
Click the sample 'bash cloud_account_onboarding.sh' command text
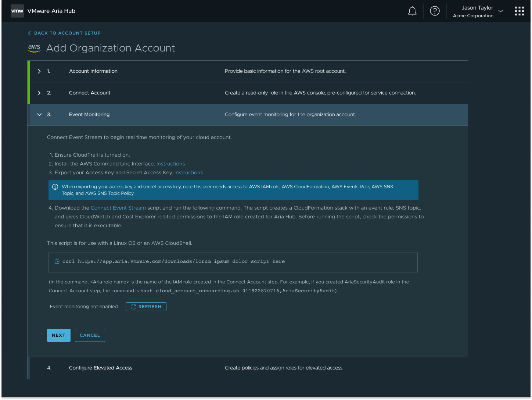tap(238, 291)
